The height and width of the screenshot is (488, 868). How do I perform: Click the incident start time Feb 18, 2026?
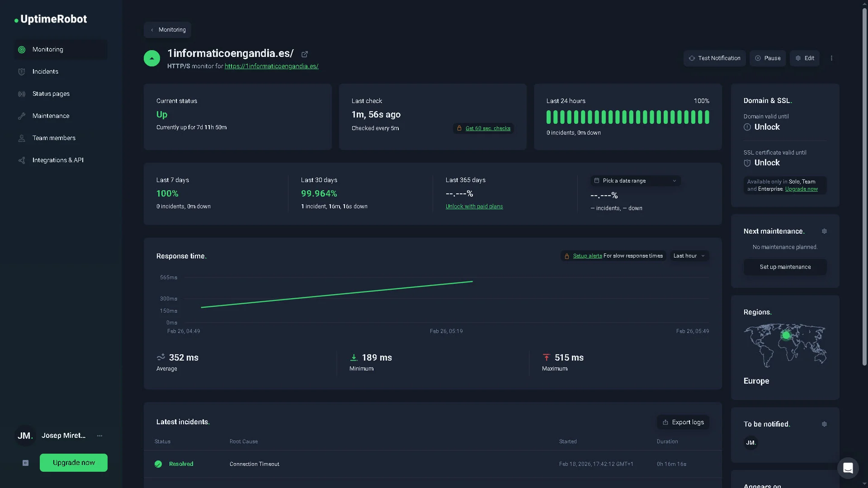coord(596,464)
